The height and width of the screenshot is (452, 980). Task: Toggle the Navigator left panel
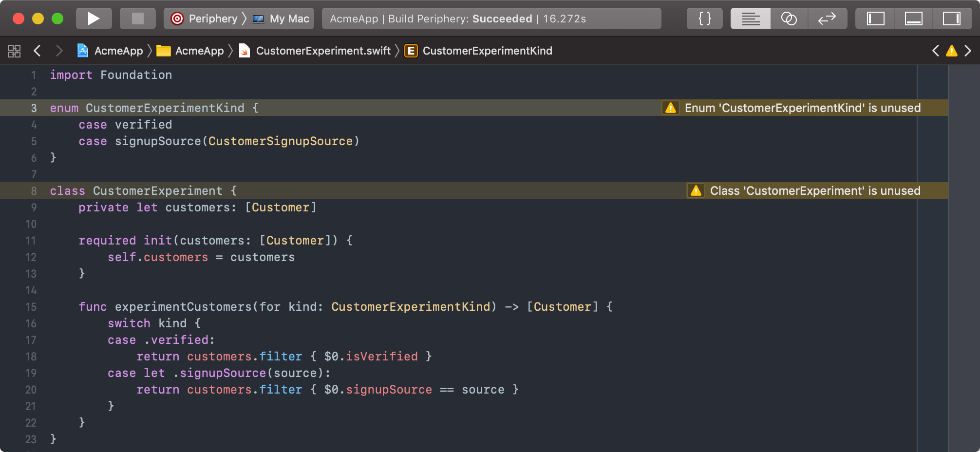[x=875, y=19]
